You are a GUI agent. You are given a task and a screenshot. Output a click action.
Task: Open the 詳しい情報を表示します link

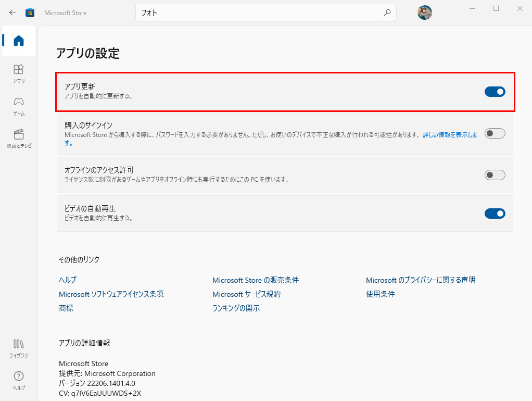[x=450, y=135]
